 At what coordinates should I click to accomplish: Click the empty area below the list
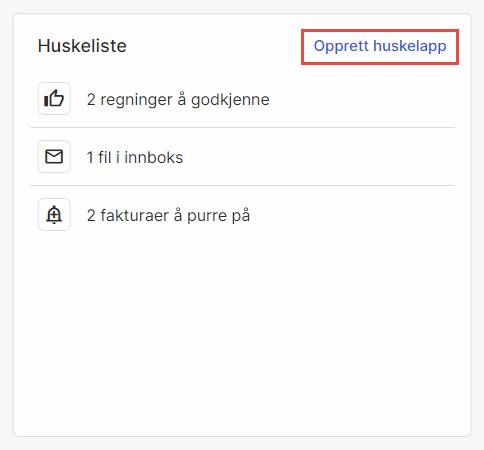tap(242, 333)
